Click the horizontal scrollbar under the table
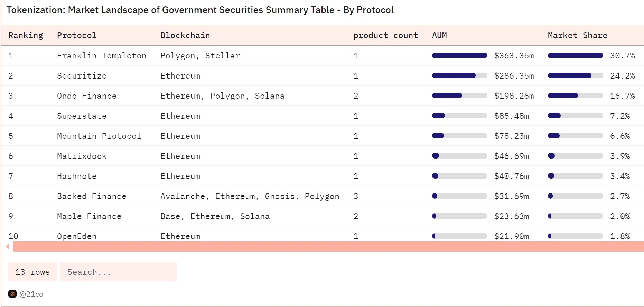Screen dimensions: 644x307 tap(328, 246)
